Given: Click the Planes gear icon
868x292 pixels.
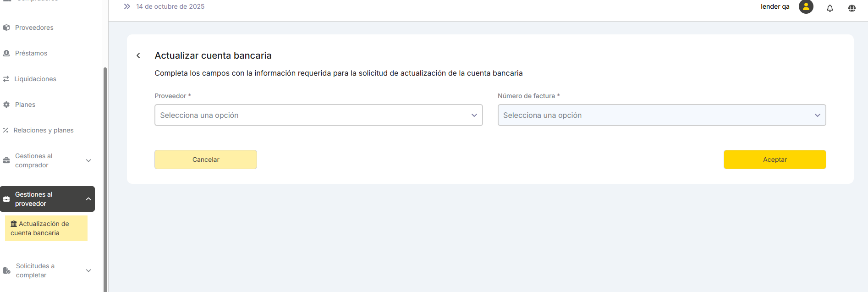Looking at the screenshot, I should click(6, 105).
